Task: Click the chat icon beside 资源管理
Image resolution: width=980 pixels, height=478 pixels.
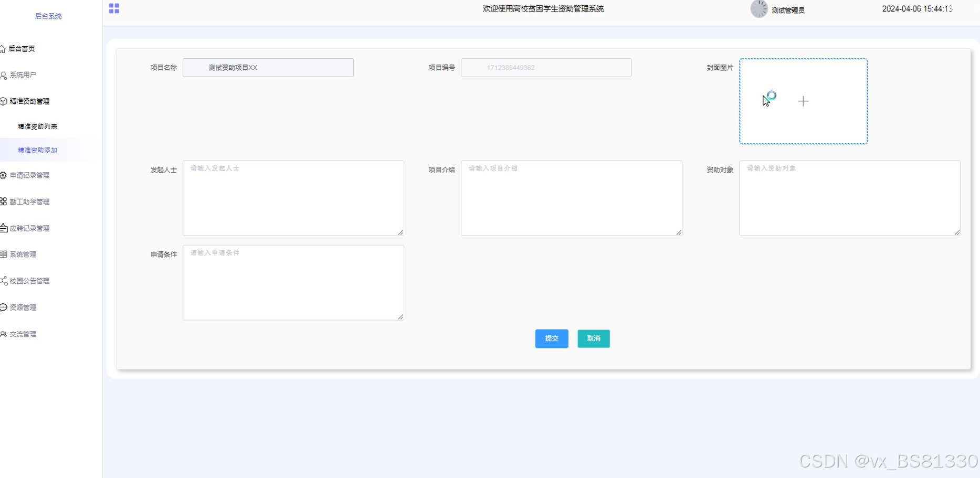Action: coord(4,307)
